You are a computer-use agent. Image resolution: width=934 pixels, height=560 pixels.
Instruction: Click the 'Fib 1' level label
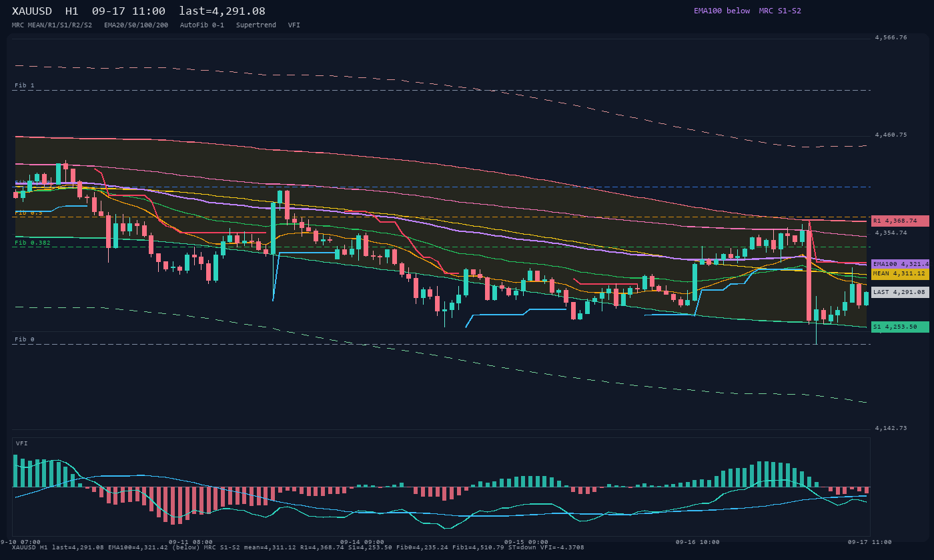pyautogui.click(x=25, y=85)
